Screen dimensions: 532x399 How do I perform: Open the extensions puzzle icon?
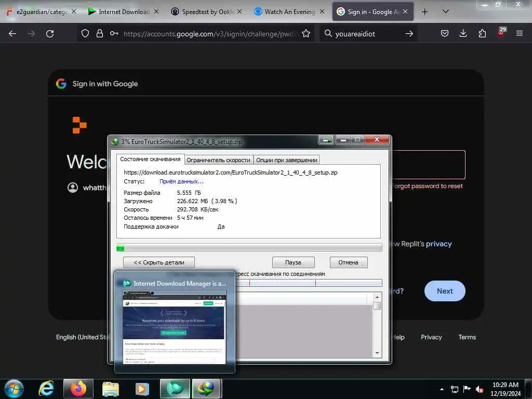[x=482, y=33]
